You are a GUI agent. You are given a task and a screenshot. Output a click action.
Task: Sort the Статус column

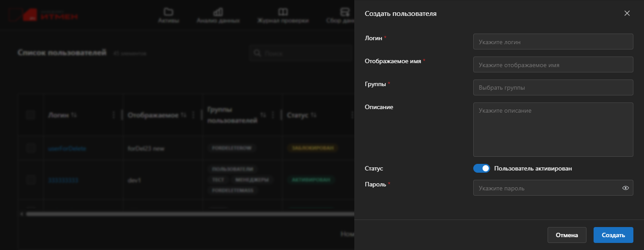pyautogui.click(x=314, y=115)
